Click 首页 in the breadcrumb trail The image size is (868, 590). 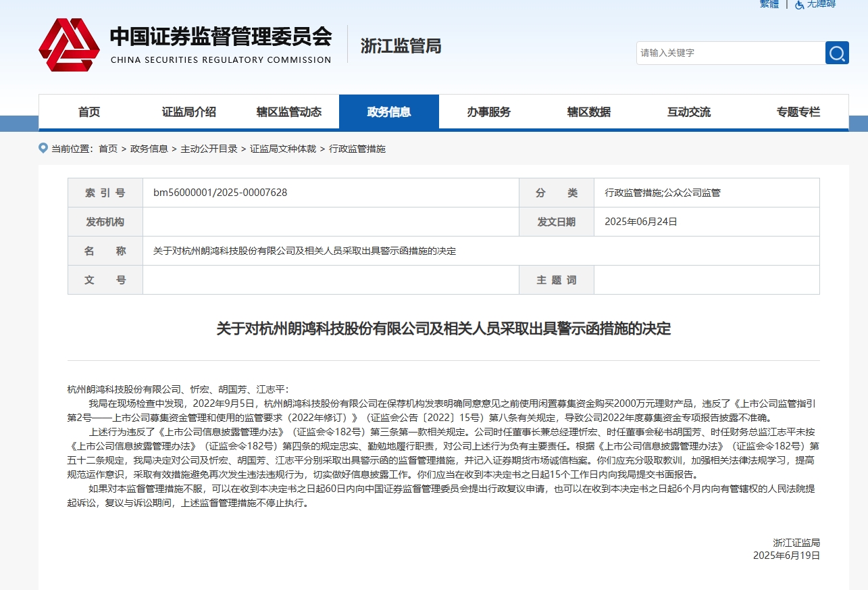(x=107, y=149)
